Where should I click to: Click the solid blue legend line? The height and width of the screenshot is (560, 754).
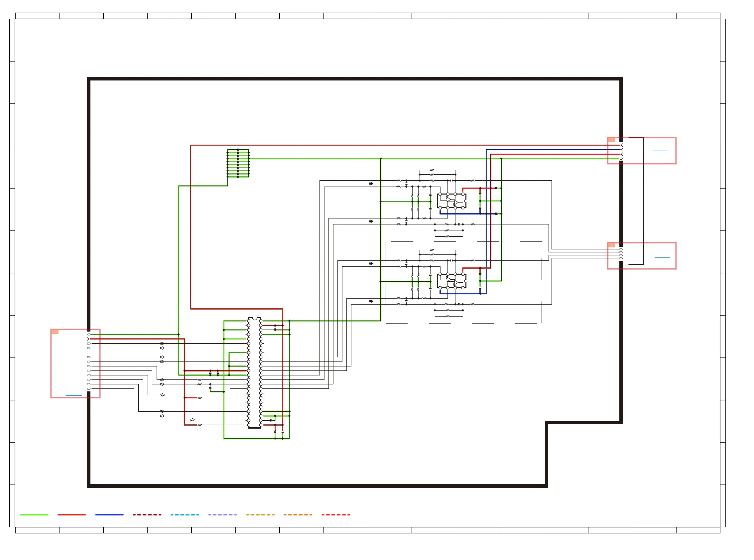coord(109,514)
